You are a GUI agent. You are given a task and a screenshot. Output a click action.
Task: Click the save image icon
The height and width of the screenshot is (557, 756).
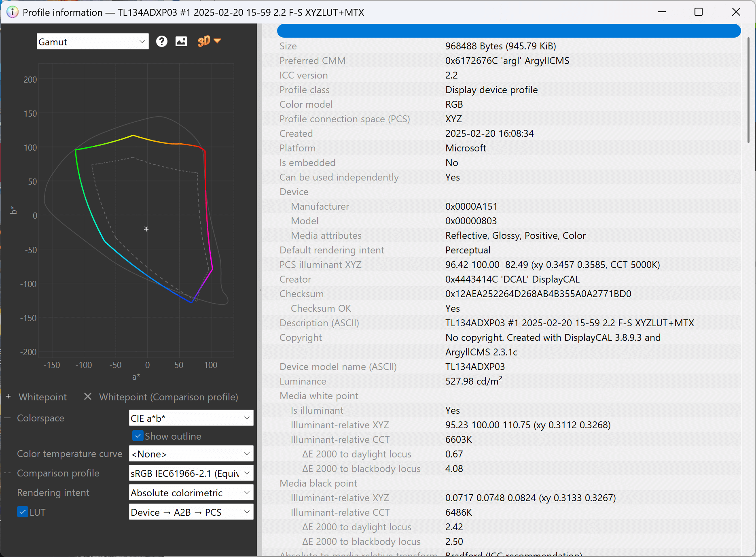pos(181,41)
